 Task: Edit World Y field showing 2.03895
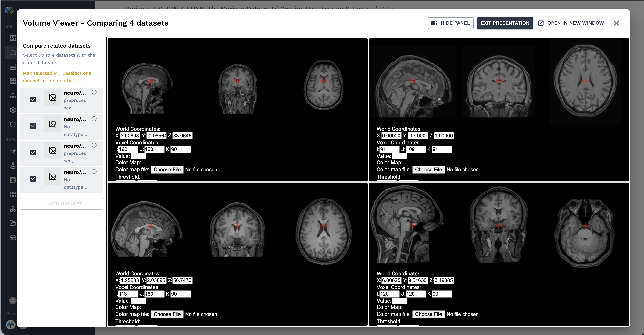click(x=156, y=280)
